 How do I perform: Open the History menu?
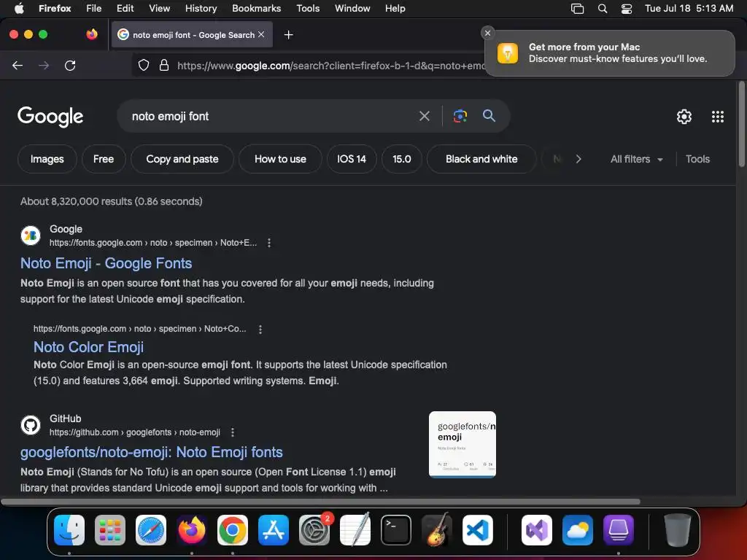point(201,8)
